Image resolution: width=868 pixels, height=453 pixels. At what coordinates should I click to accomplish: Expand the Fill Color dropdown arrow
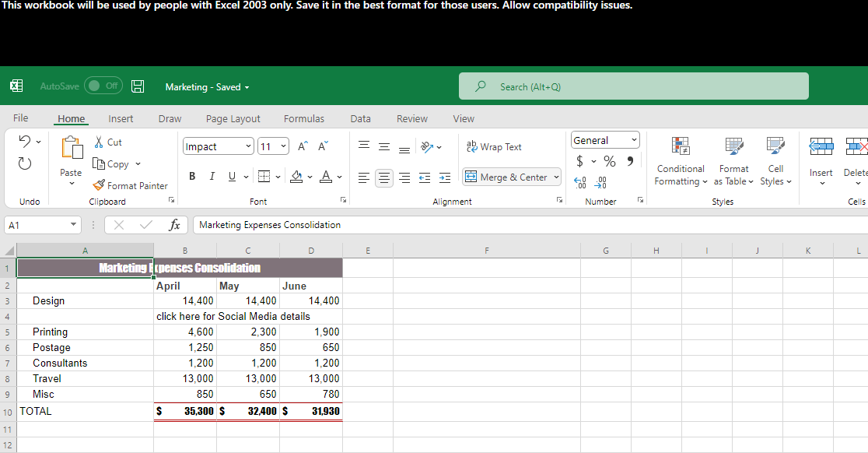[309, 177]
